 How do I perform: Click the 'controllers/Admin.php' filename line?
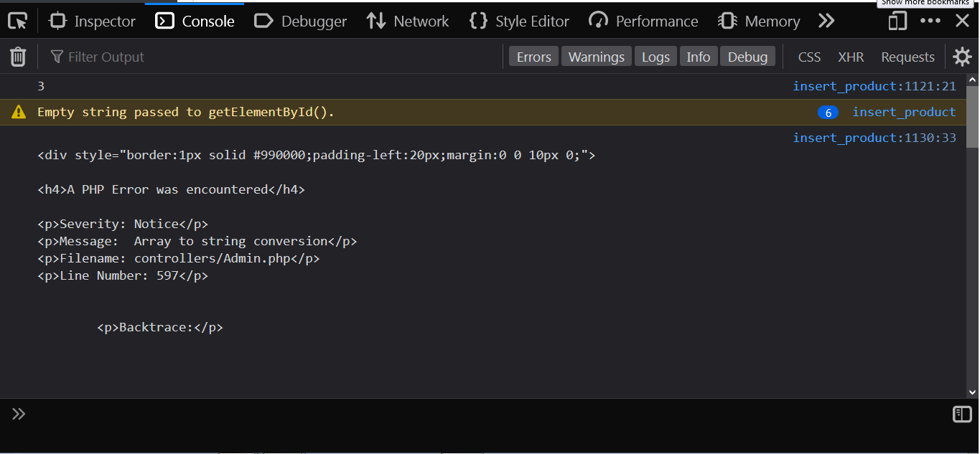(179, 258)
